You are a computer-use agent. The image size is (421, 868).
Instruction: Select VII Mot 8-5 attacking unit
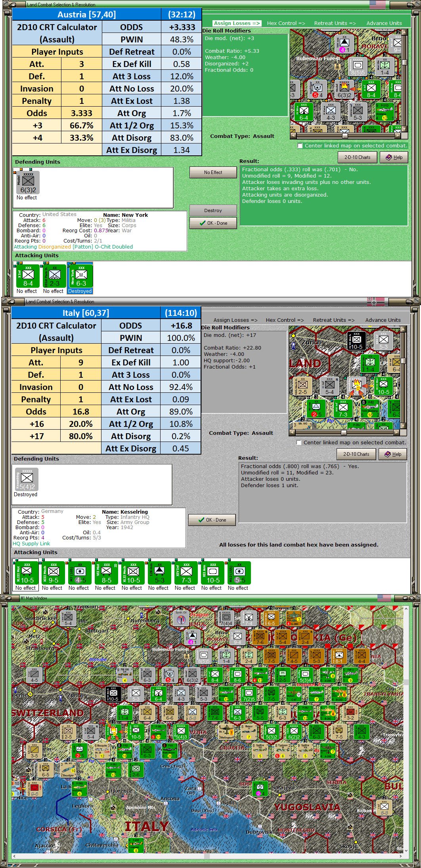point(106,573)
